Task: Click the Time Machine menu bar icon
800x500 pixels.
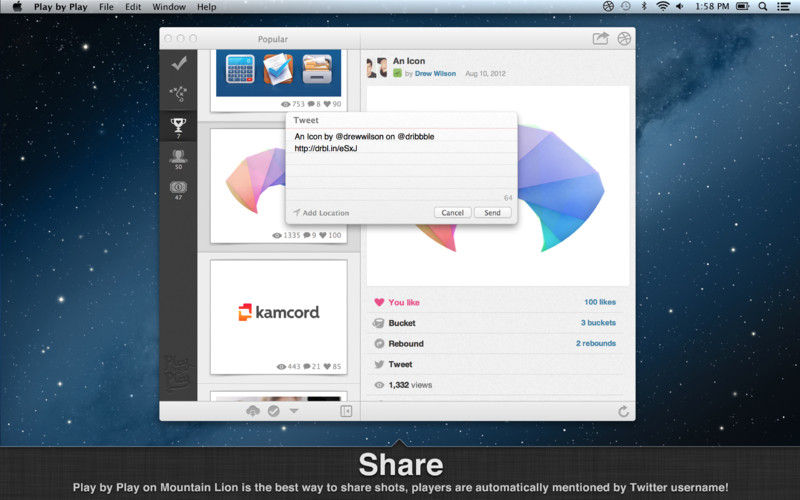Action: point(626,6)
